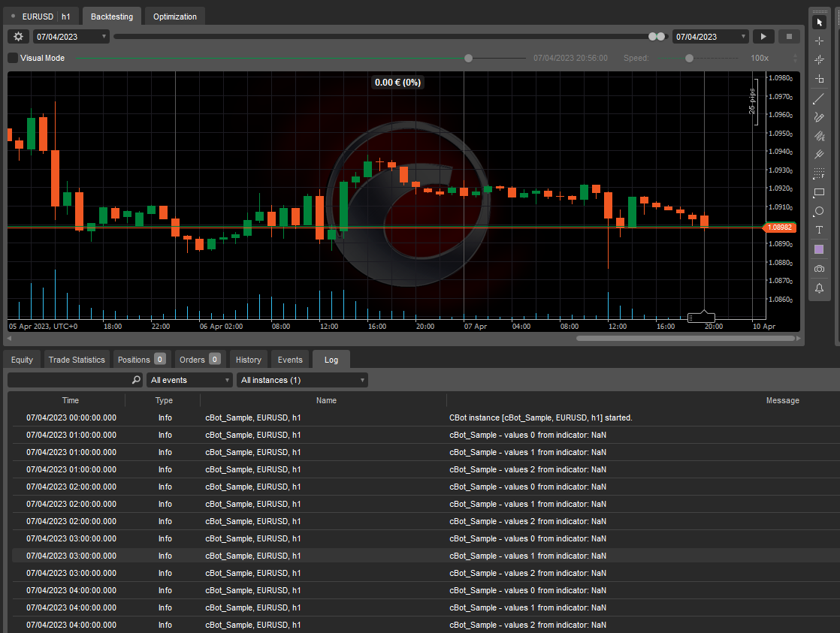Click the 1.08982 current price label
Screen dimensions: 840x633
(779, 227)
